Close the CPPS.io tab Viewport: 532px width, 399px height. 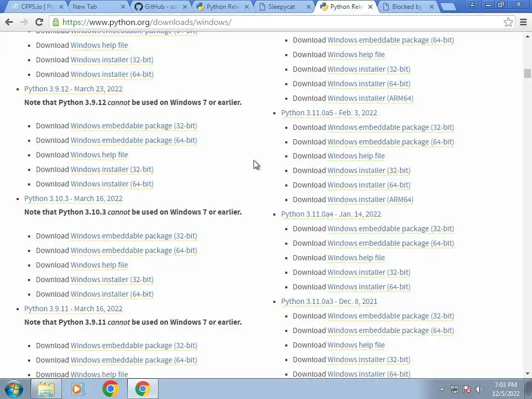coord(61,7)
